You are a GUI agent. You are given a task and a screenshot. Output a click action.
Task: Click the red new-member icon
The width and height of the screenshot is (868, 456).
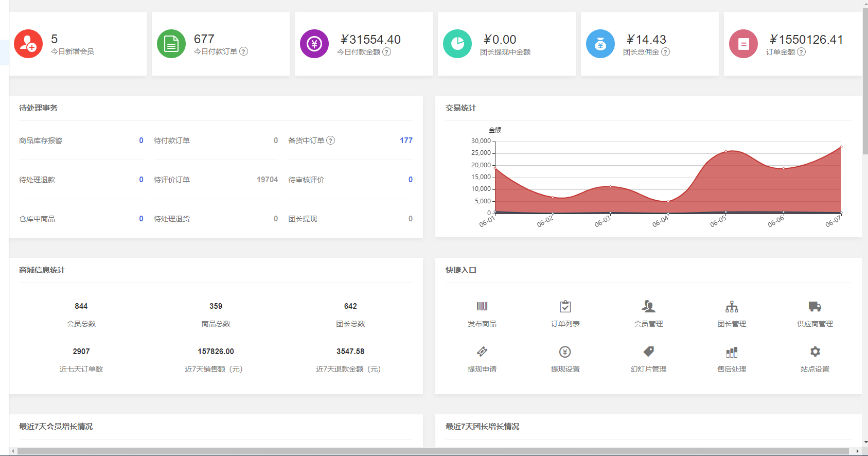click(28, 44)
